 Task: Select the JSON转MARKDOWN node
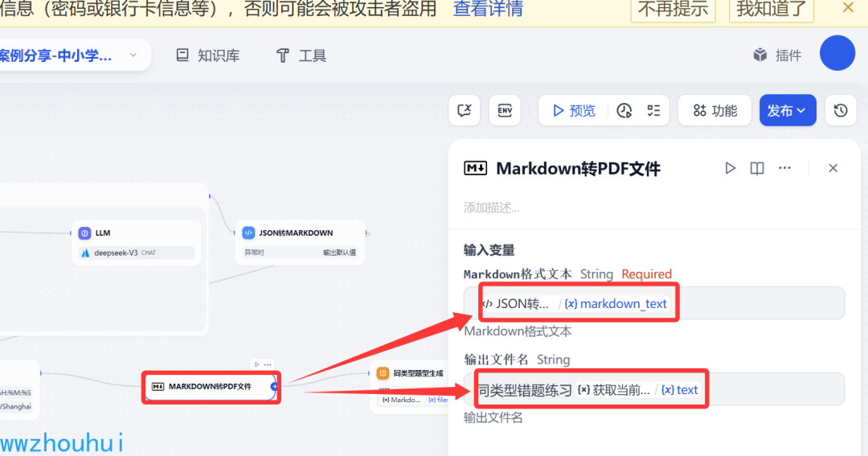300,243
